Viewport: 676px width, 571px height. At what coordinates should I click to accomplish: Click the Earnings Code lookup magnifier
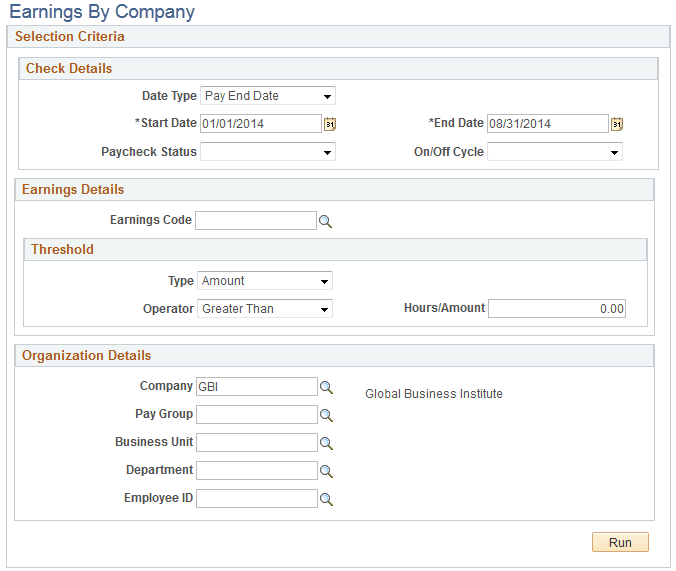[325, 221]
